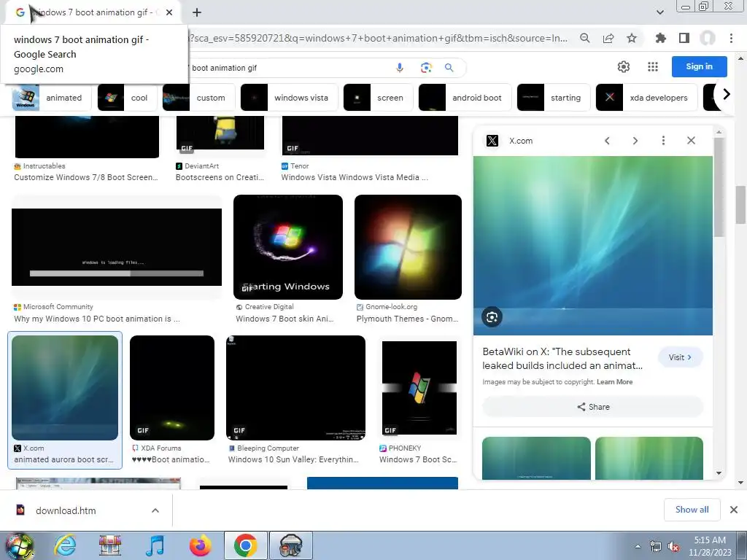The width and height of the screenshot is (747, 560).
Task: Click the voice search microphone icon
Action: coord(400,68)
